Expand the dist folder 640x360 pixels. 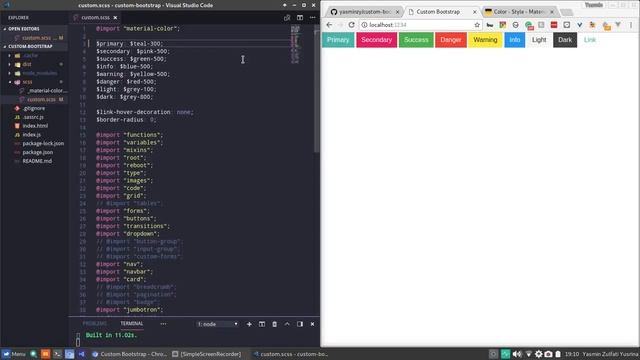click(x=27, y=64)
